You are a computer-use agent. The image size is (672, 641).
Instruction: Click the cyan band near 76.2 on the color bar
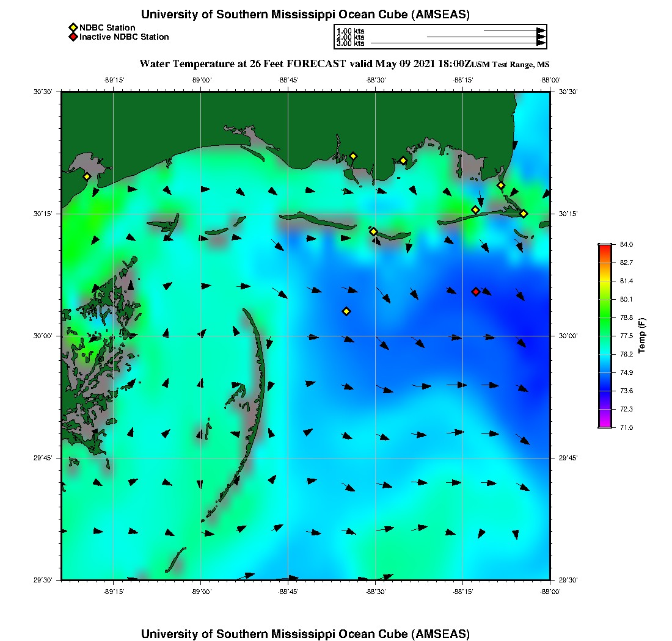tap(605, 354)
